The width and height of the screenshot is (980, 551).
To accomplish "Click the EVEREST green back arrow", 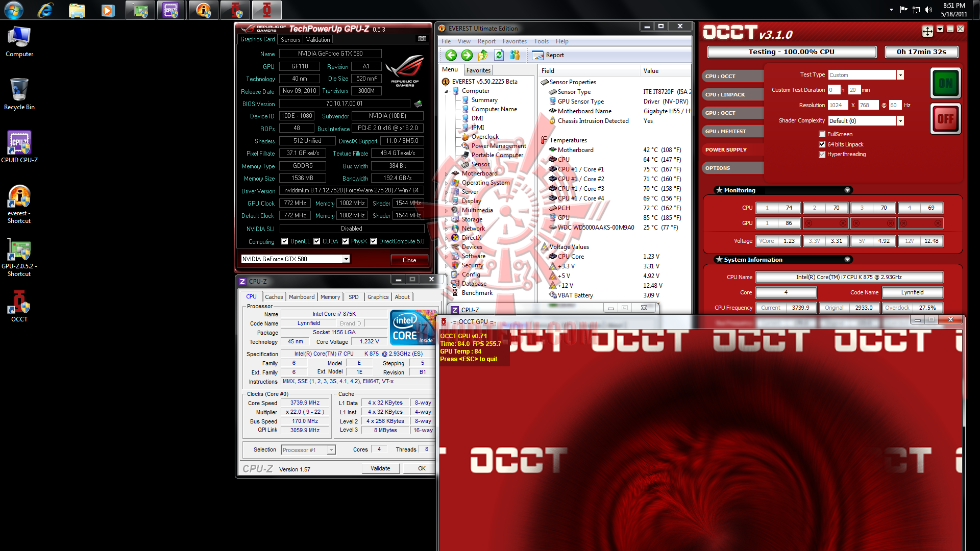I will 451,55.
